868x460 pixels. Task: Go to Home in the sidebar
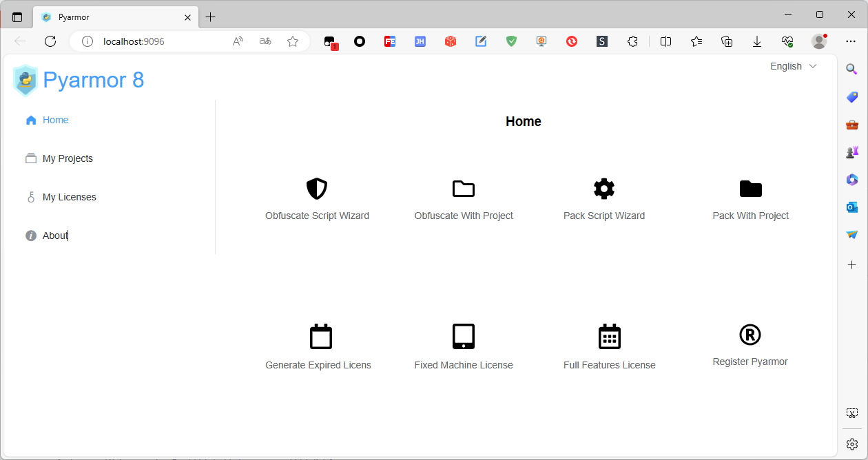click(x=56, y=120)
